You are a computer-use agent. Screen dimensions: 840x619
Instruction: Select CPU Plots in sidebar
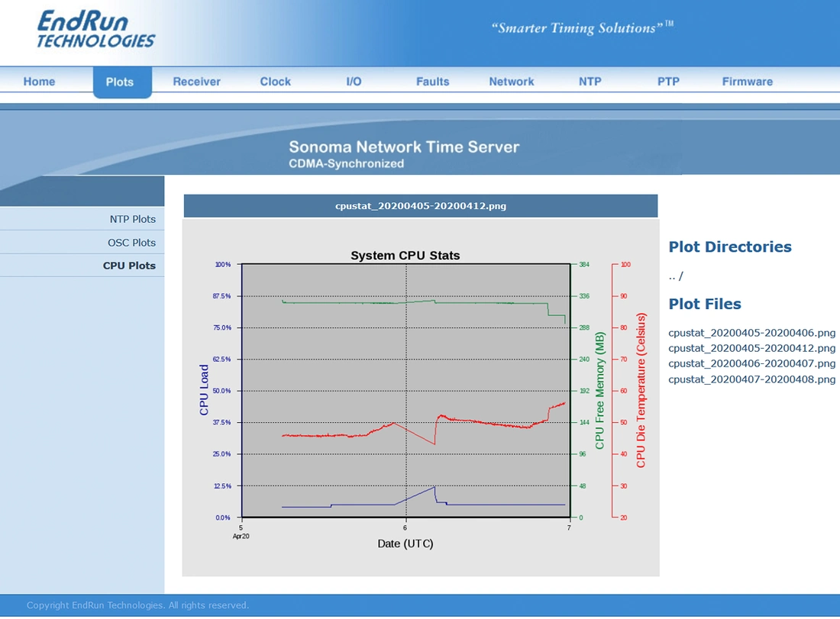click(x=129, y=266)
